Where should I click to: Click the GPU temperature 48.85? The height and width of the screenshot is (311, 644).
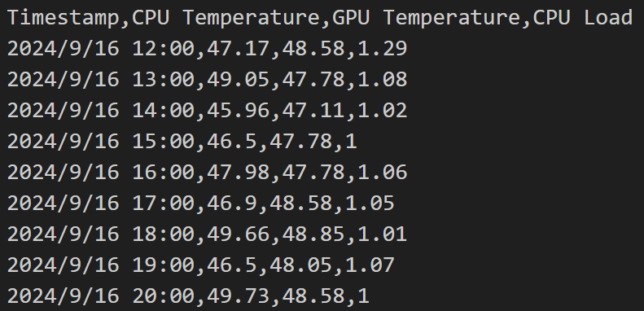(313, 234)
